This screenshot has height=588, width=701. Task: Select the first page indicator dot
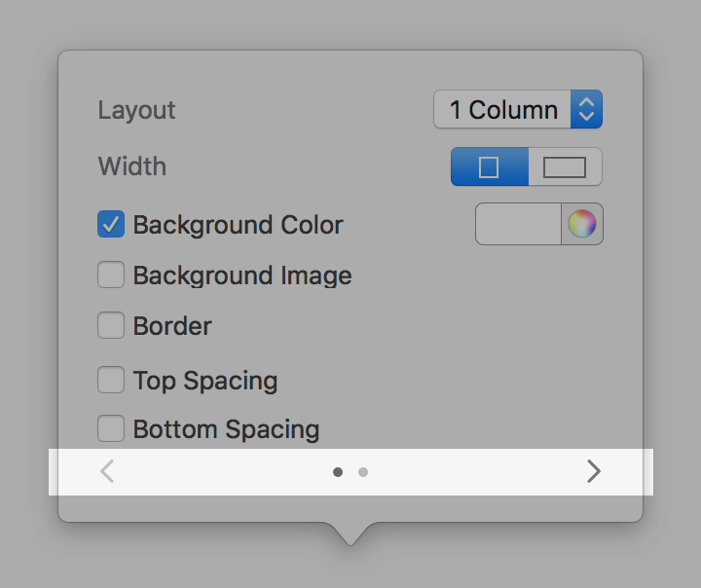point(338,472)
